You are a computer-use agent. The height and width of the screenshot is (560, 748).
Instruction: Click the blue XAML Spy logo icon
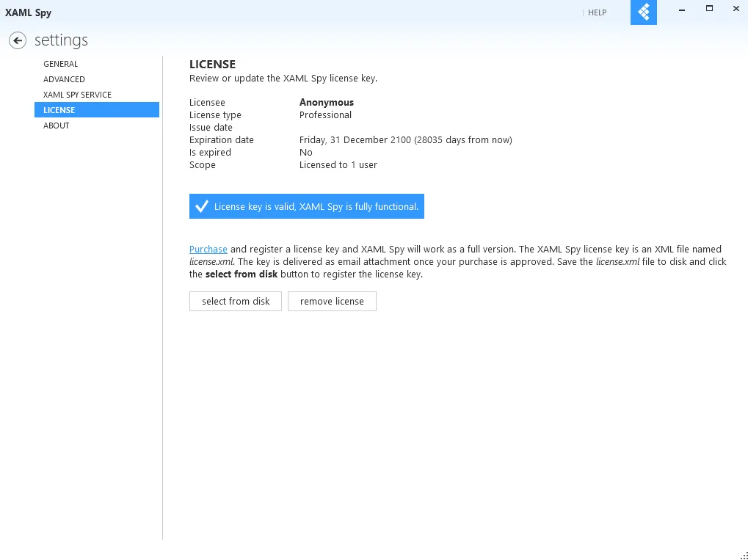(x=644, y=12)
